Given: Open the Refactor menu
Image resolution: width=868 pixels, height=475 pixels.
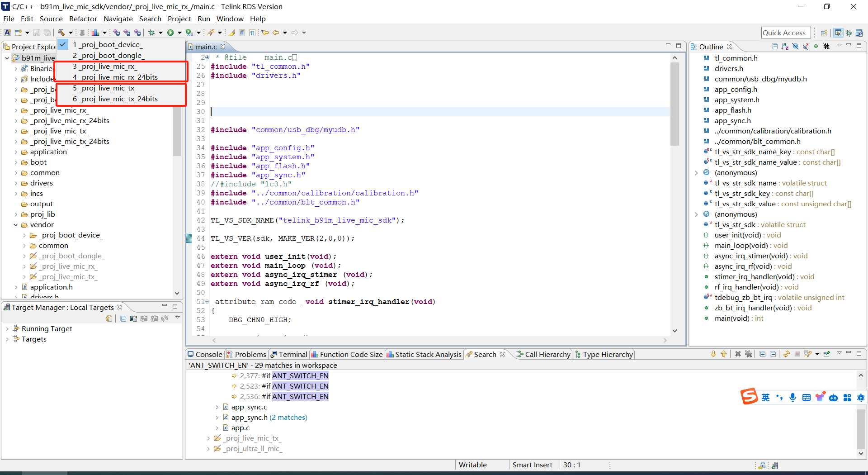Looking at the screenshot, I should coord(83,19).
